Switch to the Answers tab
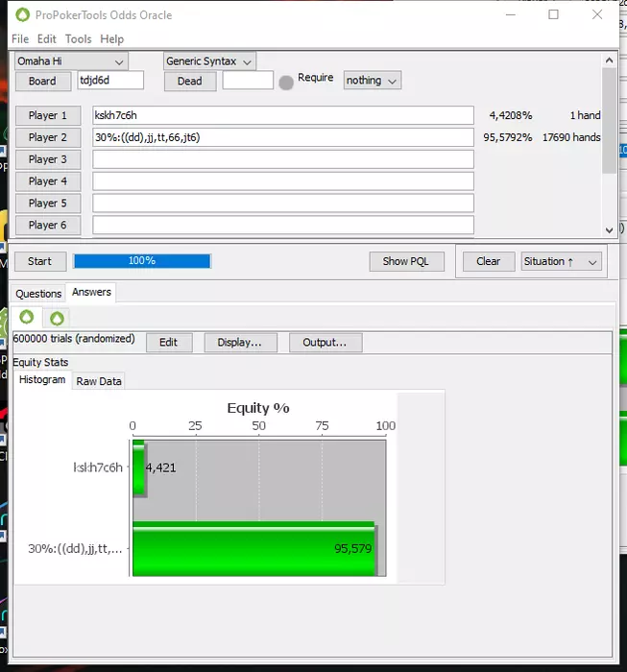This screenshot has height=672, width=627. [x=91, y=292]
